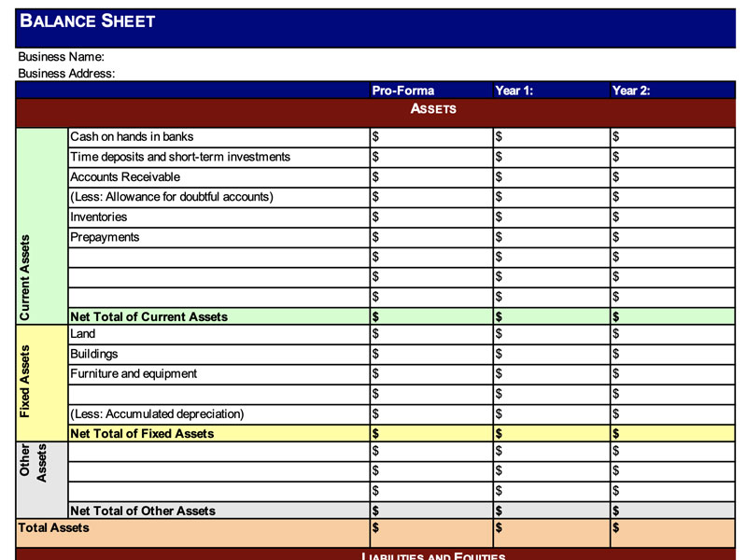Select the Buildings row label
The height and width of the screenshot is (560, 747).
(94, 354)
